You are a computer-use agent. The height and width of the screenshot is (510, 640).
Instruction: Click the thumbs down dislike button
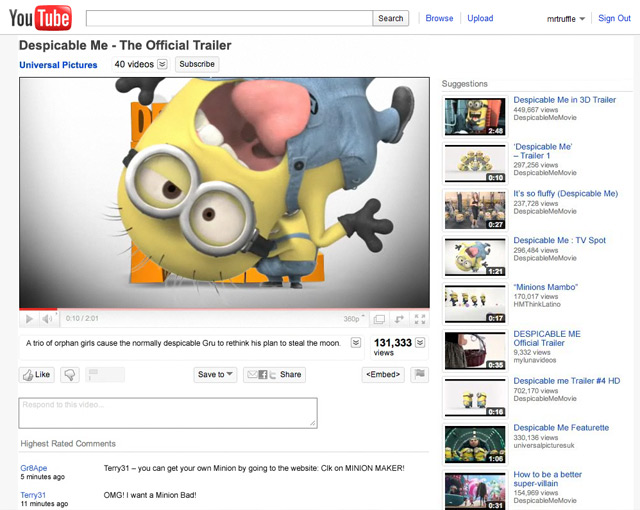pos(70,375)
